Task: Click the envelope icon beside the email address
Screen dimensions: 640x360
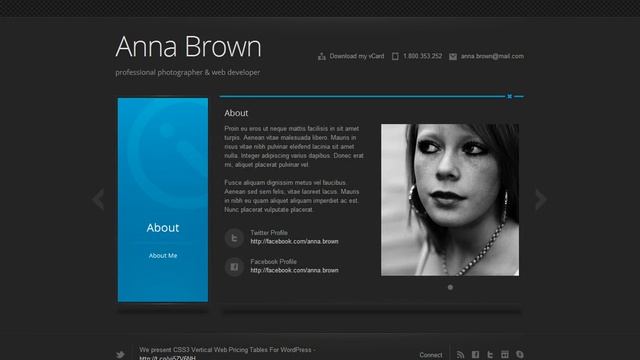Action: point(453,56)
